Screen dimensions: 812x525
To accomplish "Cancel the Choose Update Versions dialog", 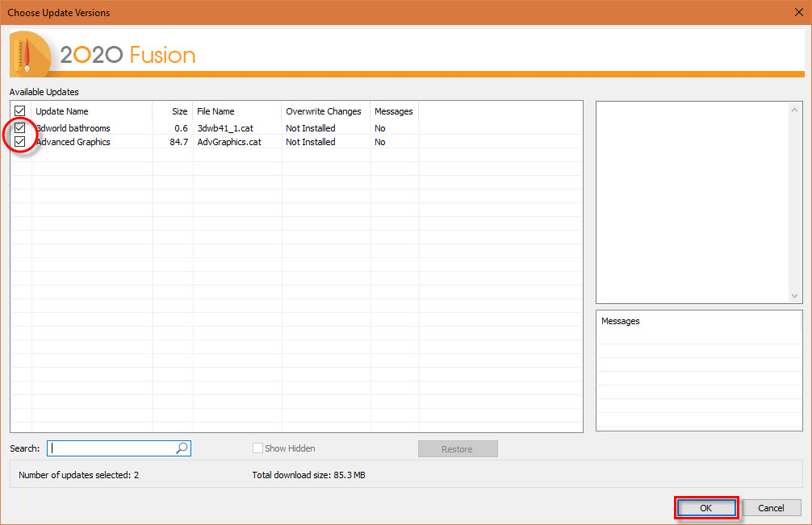I will coord(771,507).
